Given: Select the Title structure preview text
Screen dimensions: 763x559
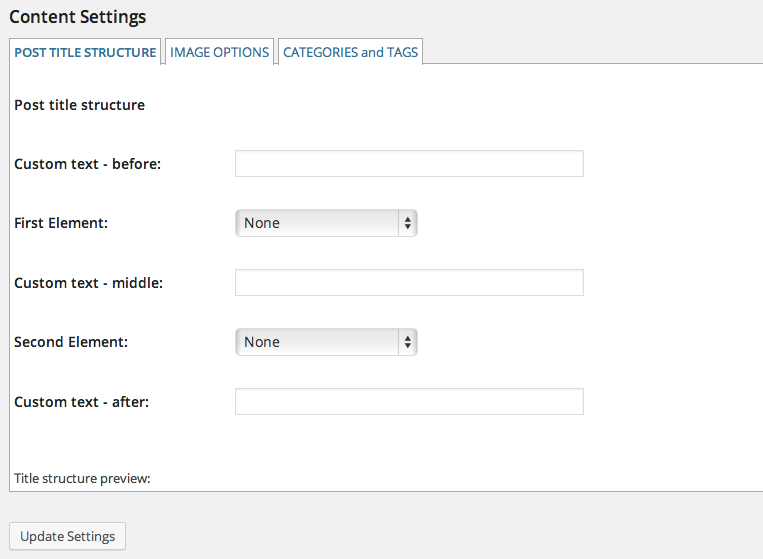Looking at the screenshot, I should coord(82,479).
